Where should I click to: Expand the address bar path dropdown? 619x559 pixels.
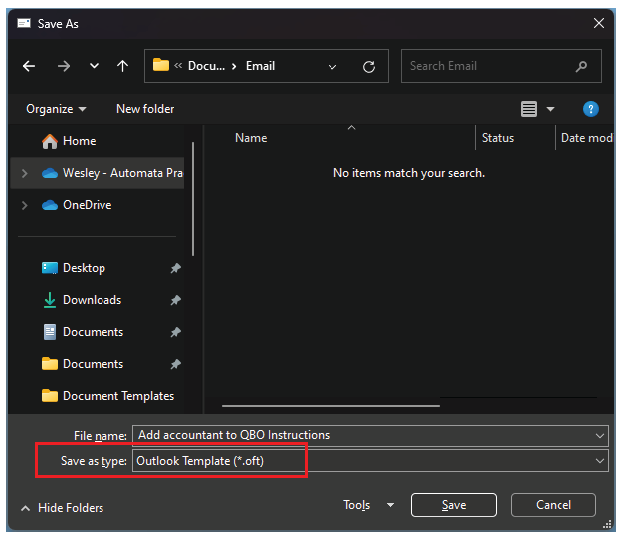pos(333,67)
